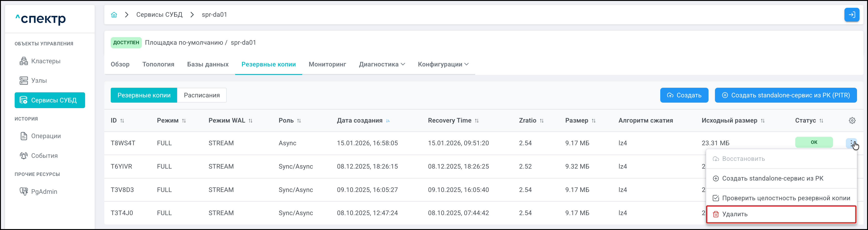Open table column settings gear
The image size is (868, 230).
[x=852, y=120]
